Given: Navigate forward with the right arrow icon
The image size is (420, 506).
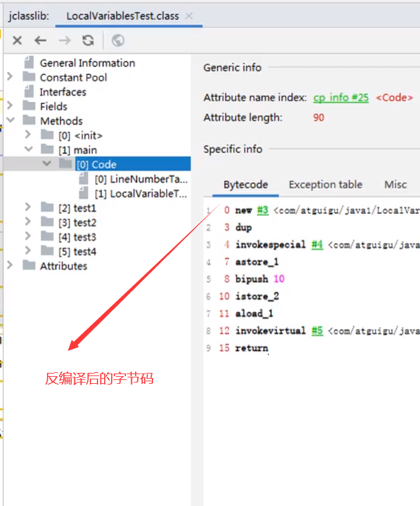Looking at the screenshot, I should (65, 40).
